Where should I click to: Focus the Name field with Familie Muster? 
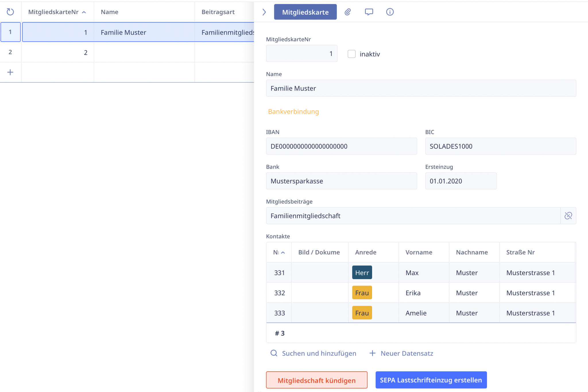coord(421,88)
